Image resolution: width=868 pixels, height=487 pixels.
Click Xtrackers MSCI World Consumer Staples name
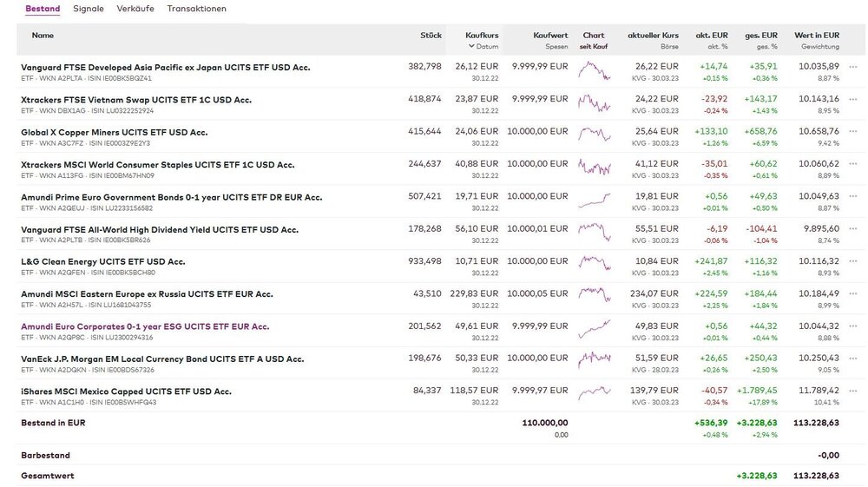157,164
